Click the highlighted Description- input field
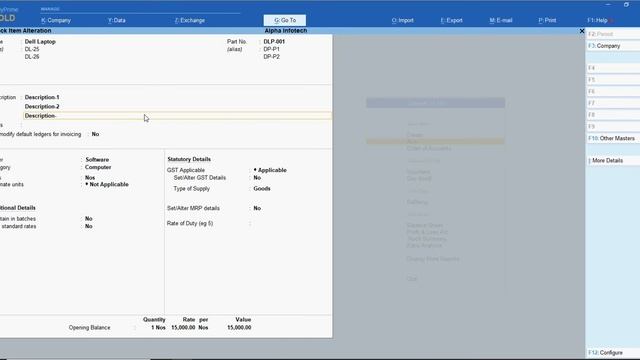The image size is (640, 360). coord(178,116)
